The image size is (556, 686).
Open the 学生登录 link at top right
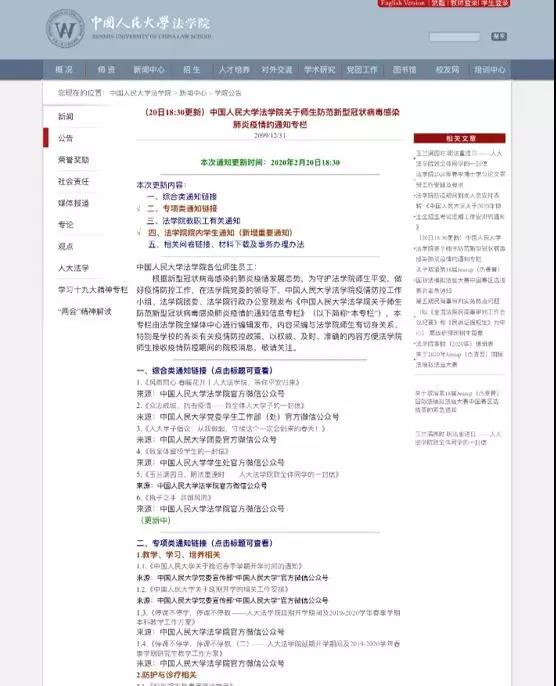tap(495, 3)
